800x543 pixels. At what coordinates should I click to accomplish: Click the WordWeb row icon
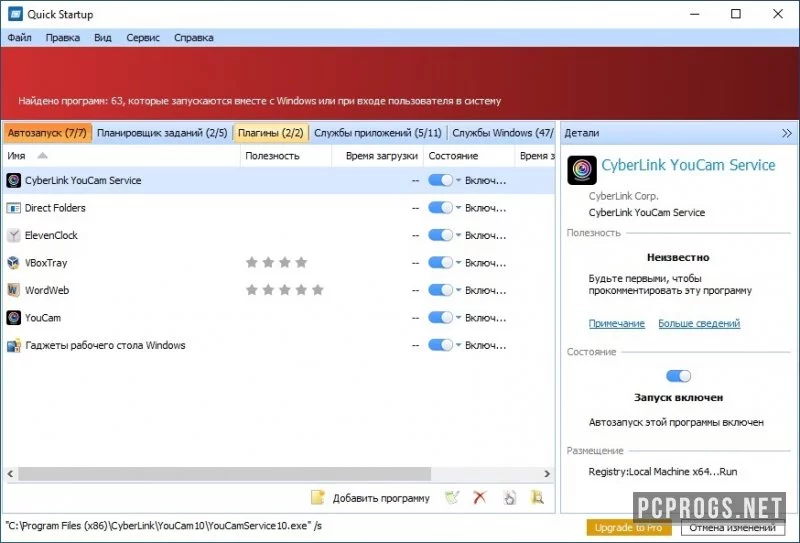(14, 290)
